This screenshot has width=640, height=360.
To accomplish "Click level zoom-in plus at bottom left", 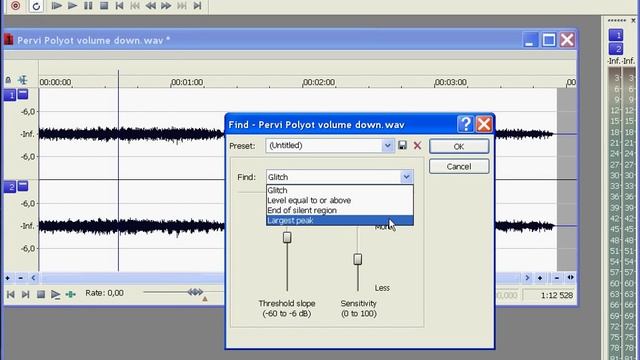I will [8, 278].
